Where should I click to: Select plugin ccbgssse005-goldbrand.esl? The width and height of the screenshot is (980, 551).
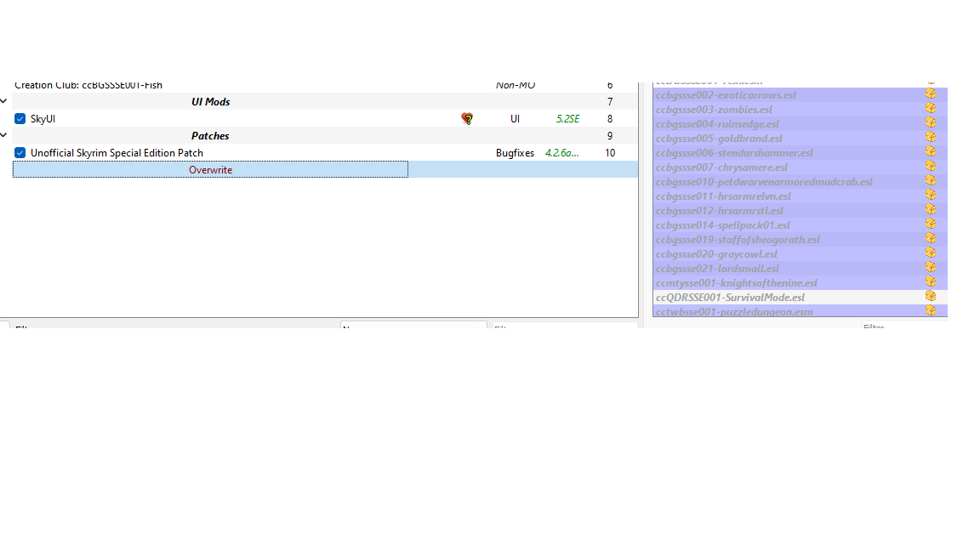(x=719, y=138)
